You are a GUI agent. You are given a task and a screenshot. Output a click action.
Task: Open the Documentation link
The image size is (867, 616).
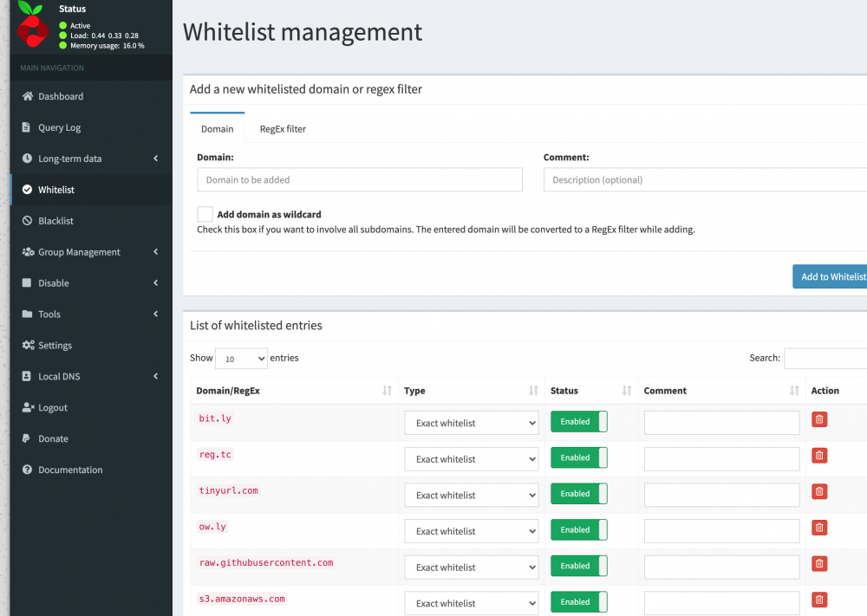91,470
